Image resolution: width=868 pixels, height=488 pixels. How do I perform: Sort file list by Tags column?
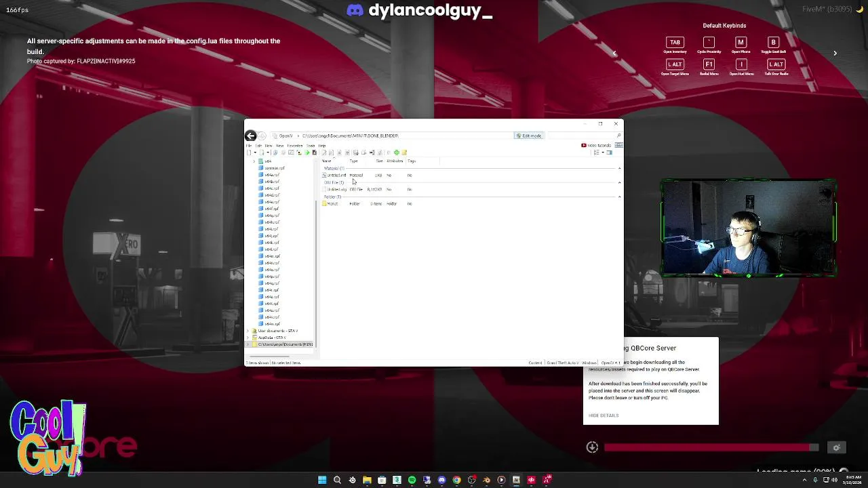point(412,161)
